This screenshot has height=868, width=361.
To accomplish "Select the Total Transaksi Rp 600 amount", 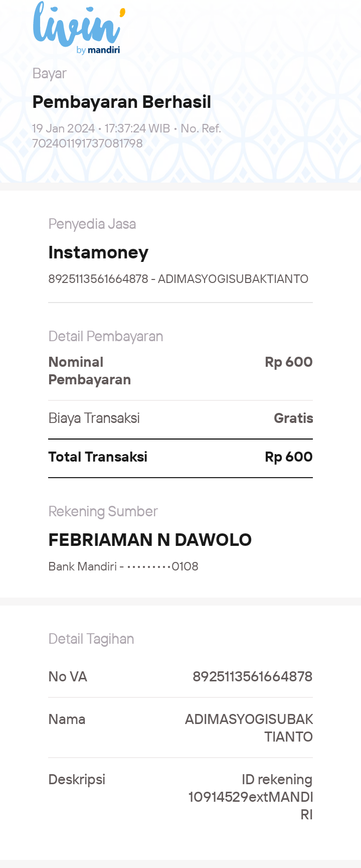I will (289, 457).
